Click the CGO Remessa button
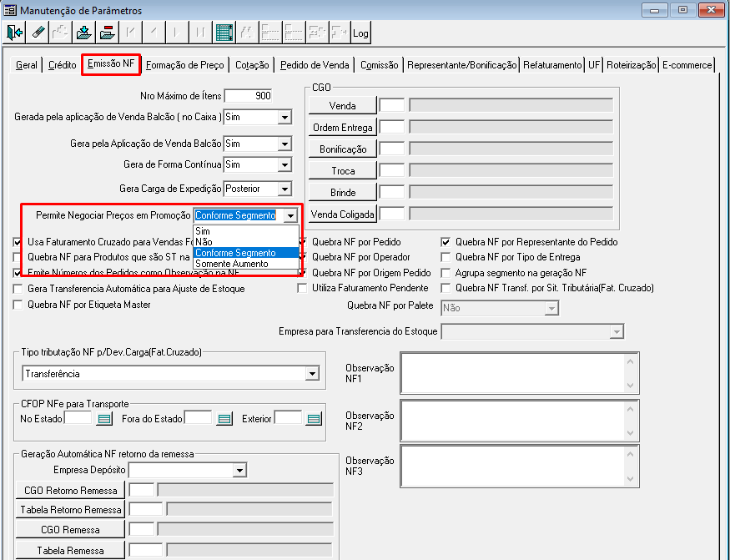The height and width of the screenshot is (560, 730). tap(70, 530)
